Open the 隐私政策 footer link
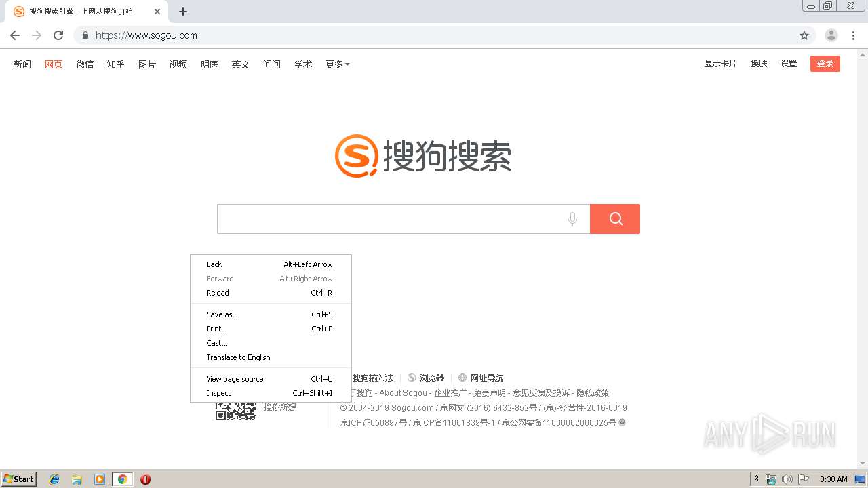868x488 pixels. coord(593,393)
